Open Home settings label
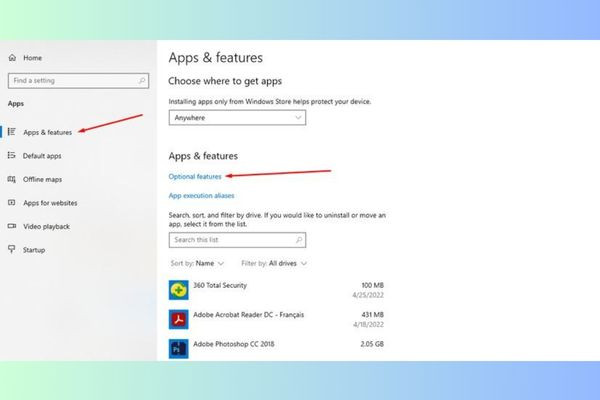 [x=33, y=58]
